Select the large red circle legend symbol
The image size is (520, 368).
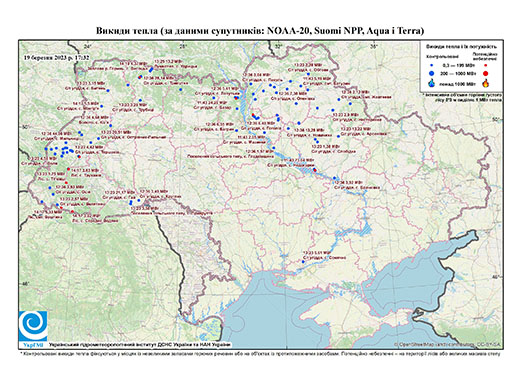(486, 73)
